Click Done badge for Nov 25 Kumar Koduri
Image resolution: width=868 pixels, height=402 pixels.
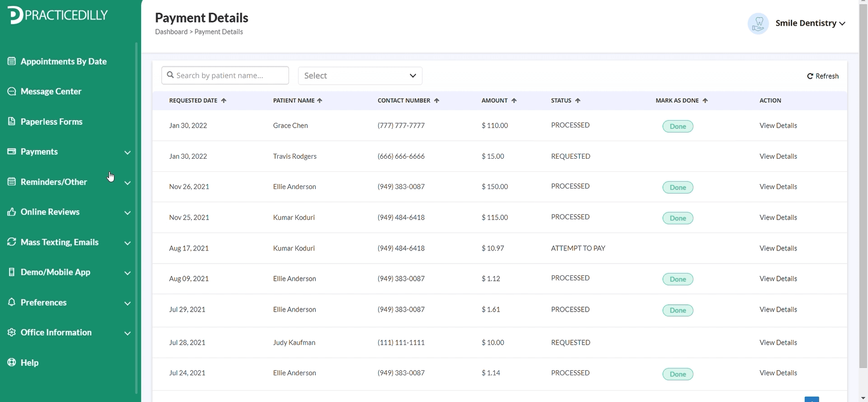point(678,218)
